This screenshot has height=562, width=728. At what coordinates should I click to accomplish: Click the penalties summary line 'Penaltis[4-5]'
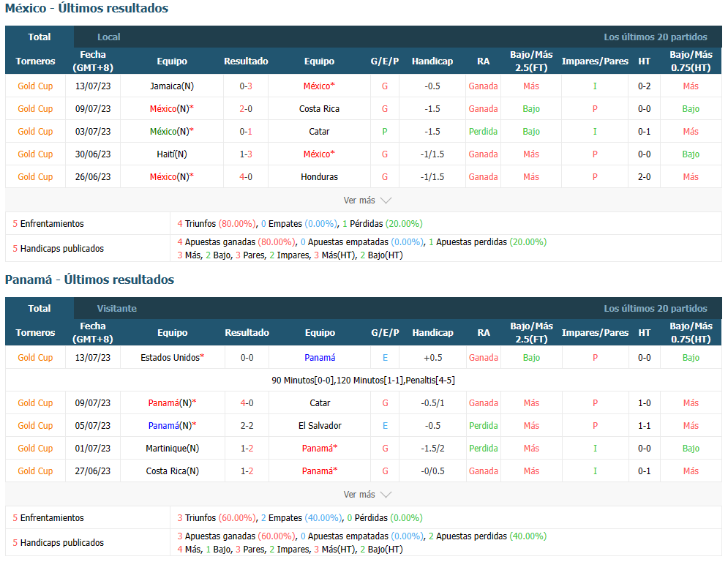pyautogui.click(x=430, y=380)
